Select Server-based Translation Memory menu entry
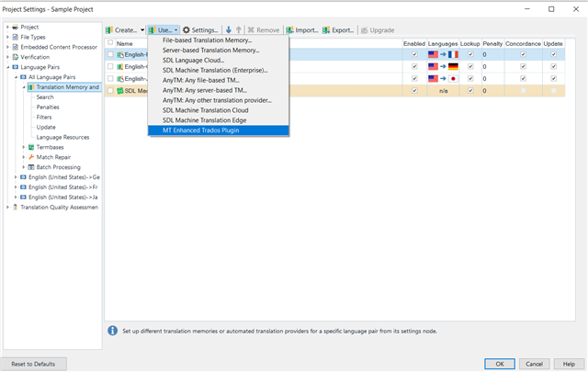Image resolution: width=588 pixels, height=372 pixels. click(219, 51)
